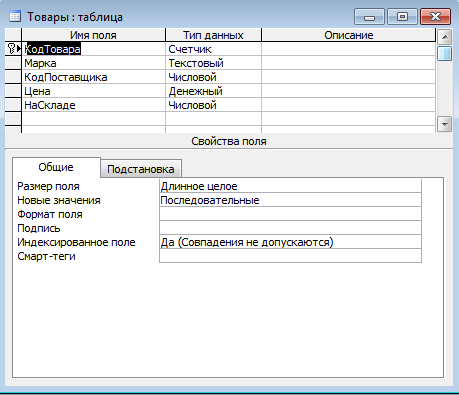Screen dimensions: 459x395
Task: Select the КодПоставщика field name
Action: 93,77
